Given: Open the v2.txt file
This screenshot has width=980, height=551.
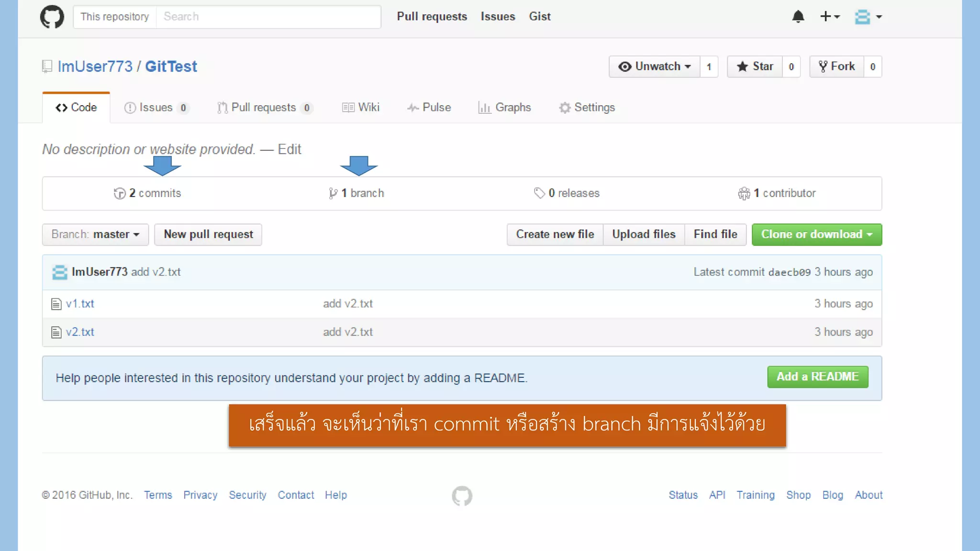Looking at the screenshot, I should (80, 332).
